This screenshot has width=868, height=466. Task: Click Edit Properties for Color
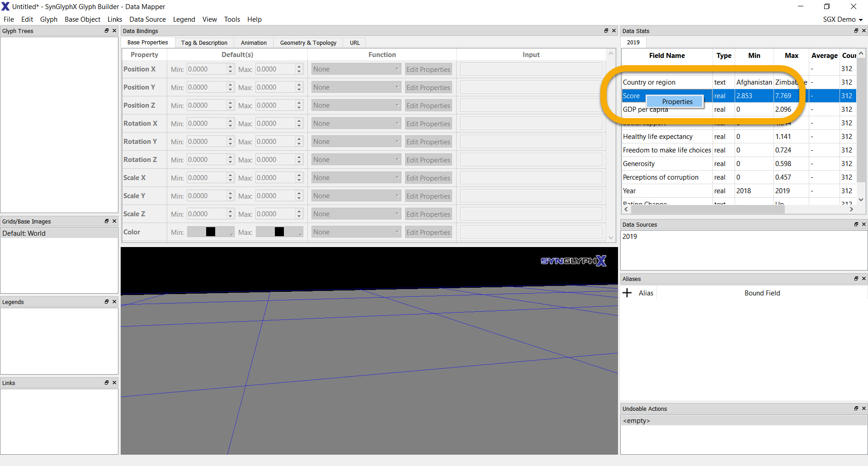[428, 232]
